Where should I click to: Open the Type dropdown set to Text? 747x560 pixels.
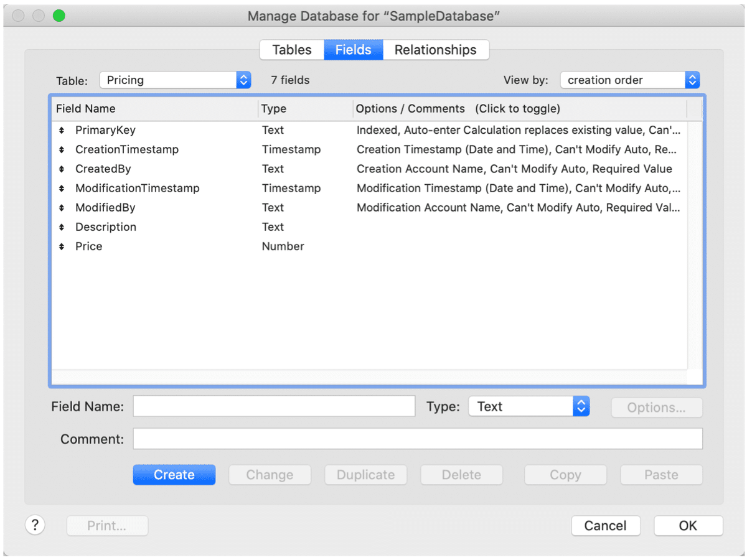529,406
